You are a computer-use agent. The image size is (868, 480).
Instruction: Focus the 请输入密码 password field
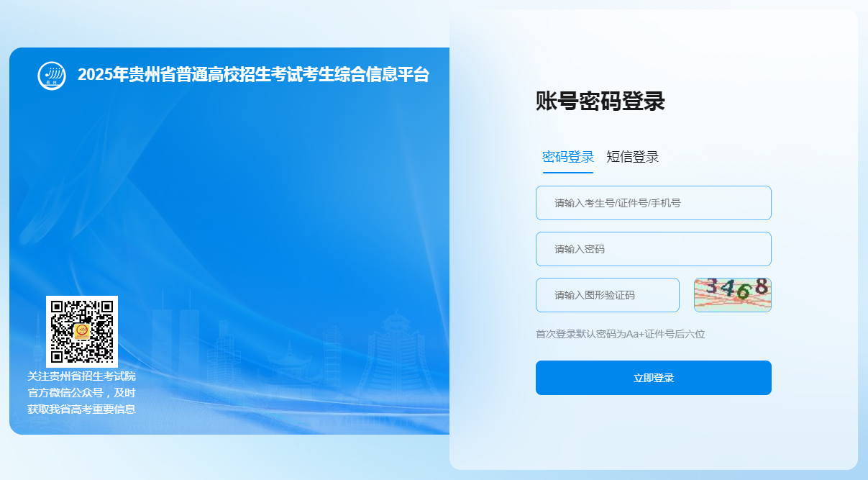654,249
